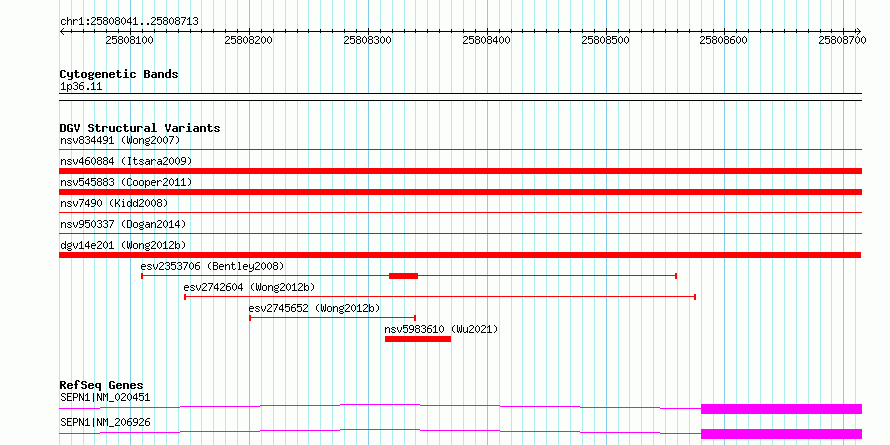Click the black cytogenetic band bar

pos(460,97)
